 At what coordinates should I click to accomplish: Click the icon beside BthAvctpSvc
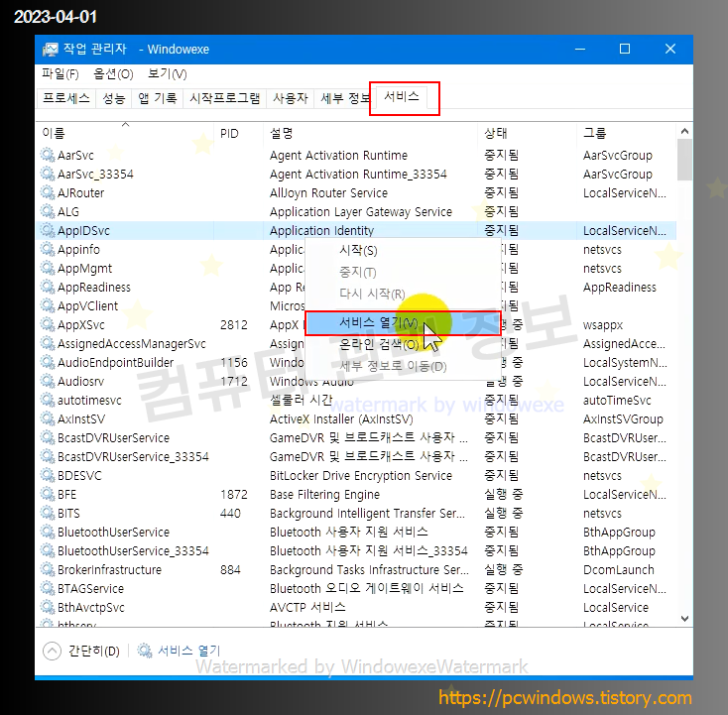coord(48,607)
